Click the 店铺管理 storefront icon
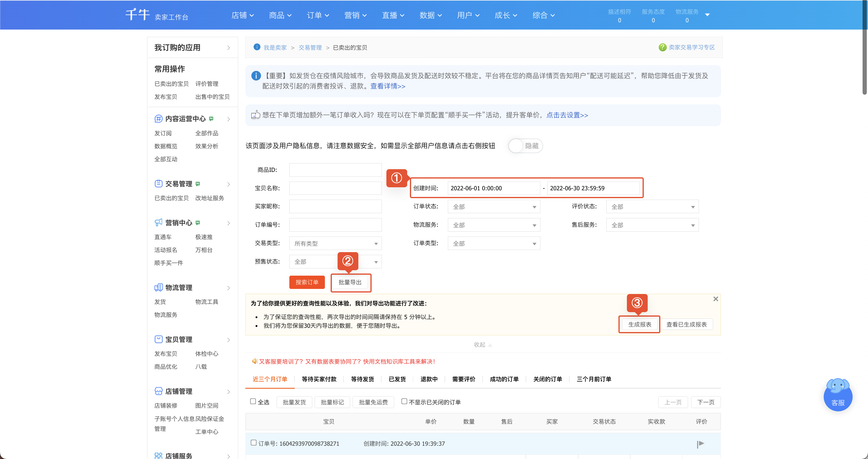 pos(158,391)
